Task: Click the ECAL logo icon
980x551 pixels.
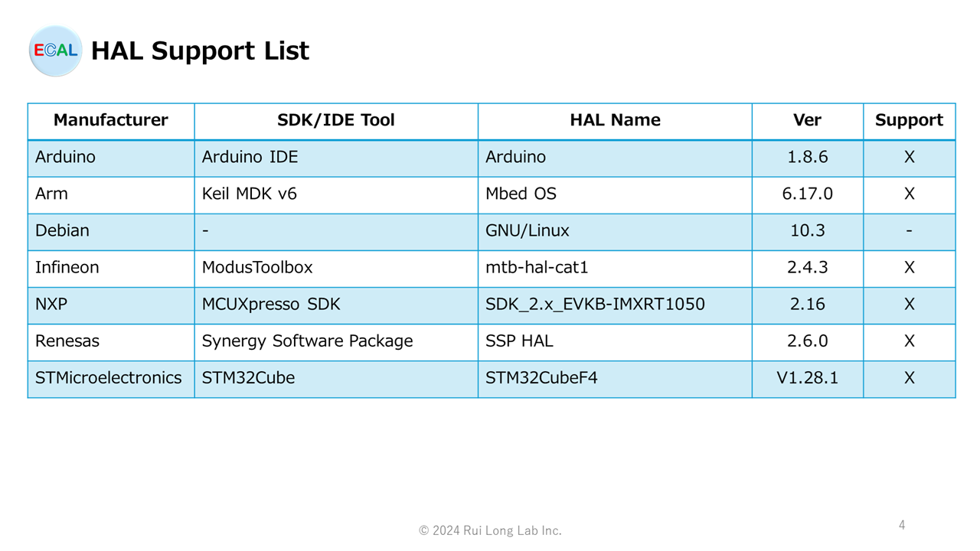Action: tap(55, 51)
